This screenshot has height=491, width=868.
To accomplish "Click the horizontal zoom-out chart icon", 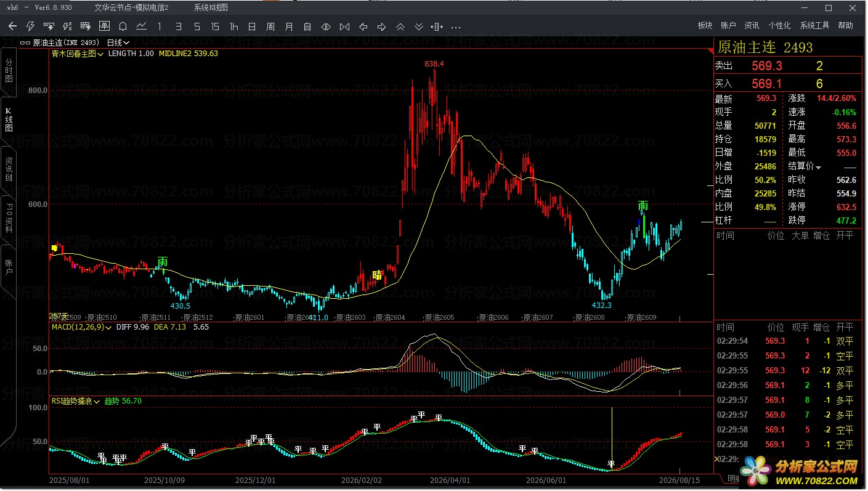I will point(344,26).
